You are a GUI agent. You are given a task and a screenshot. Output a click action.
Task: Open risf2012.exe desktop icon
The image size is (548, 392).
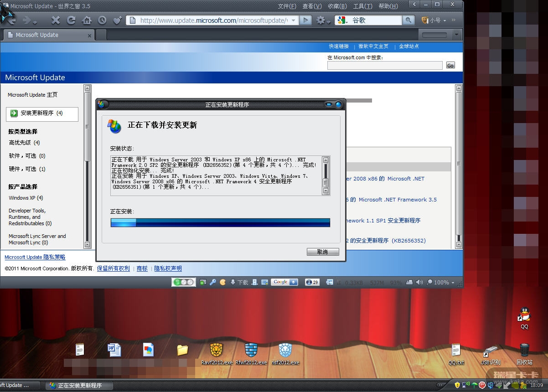[285, 354]
